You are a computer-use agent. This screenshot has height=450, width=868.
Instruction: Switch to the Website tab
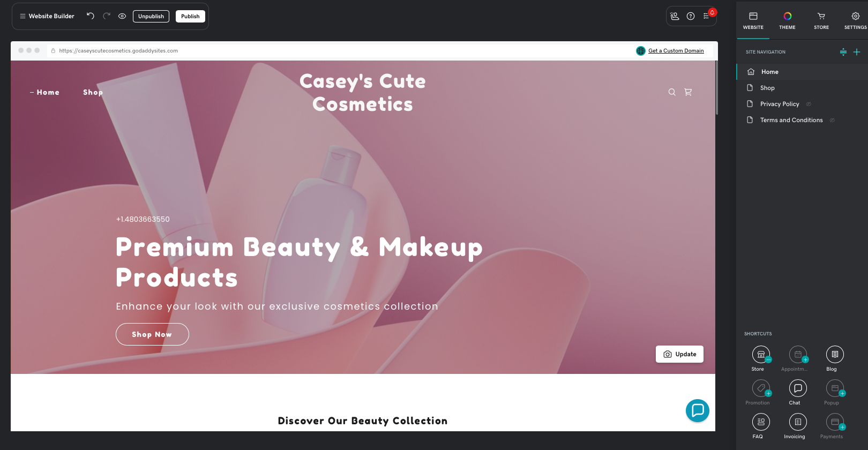753,20
